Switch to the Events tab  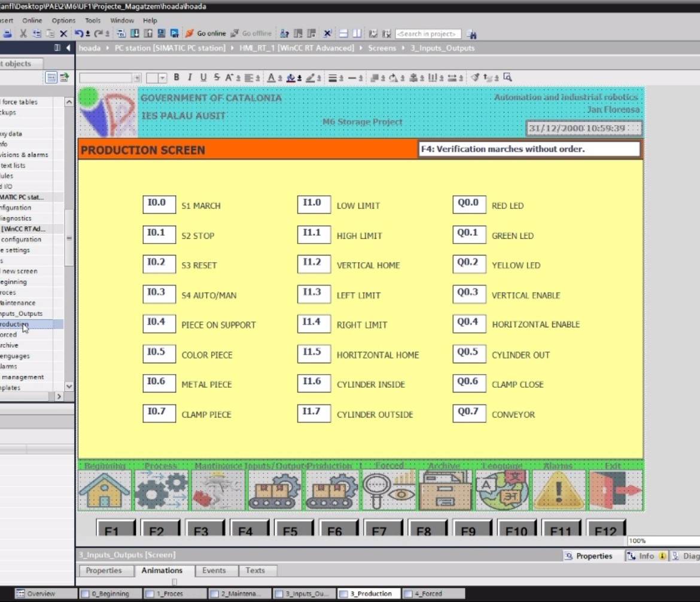(214, 570)
